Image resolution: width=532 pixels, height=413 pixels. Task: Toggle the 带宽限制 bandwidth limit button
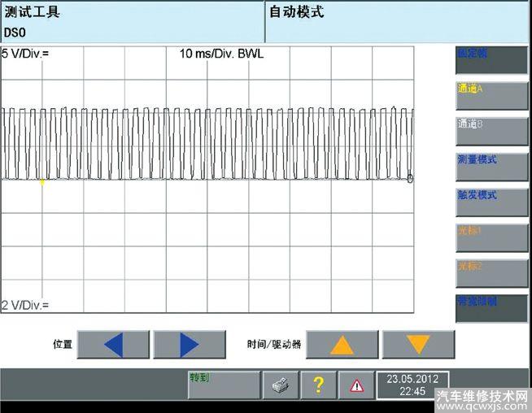[491, 309]
